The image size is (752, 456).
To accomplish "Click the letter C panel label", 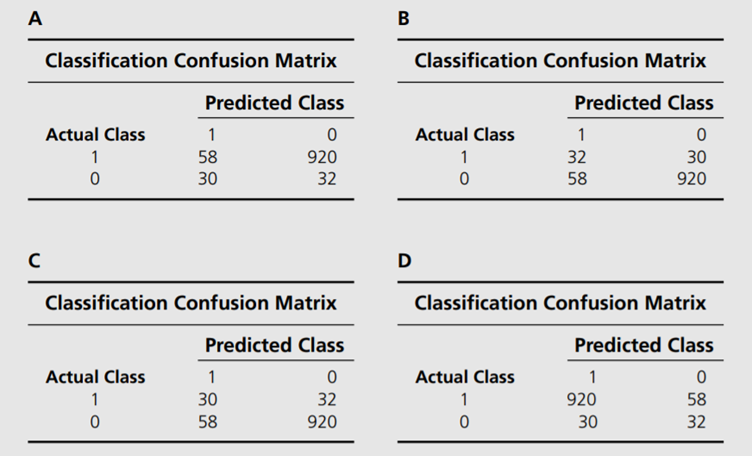I will (x=36, y=261).
